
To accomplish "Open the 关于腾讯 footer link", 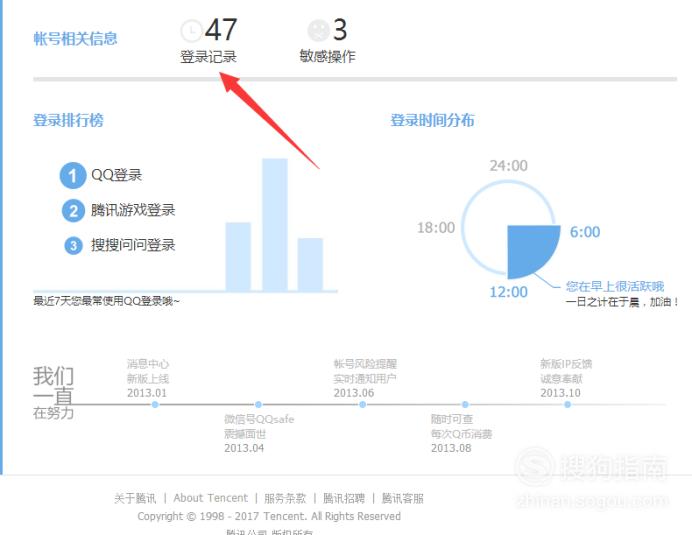I will 135,498.
